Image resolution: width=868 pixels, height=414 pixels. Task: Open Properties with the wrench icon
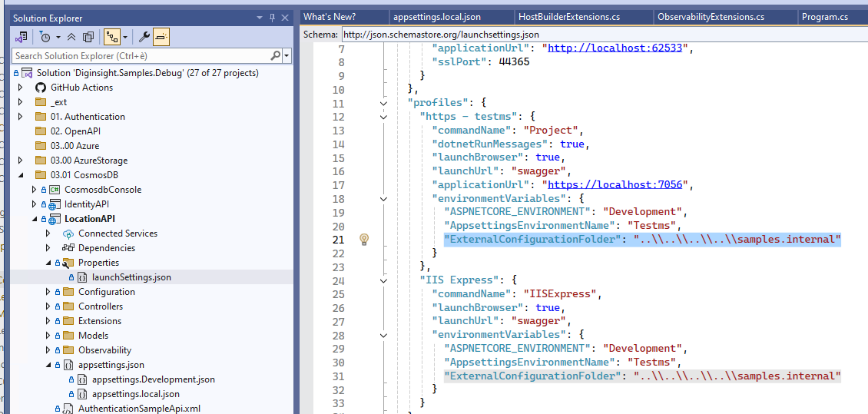point(143,36)
